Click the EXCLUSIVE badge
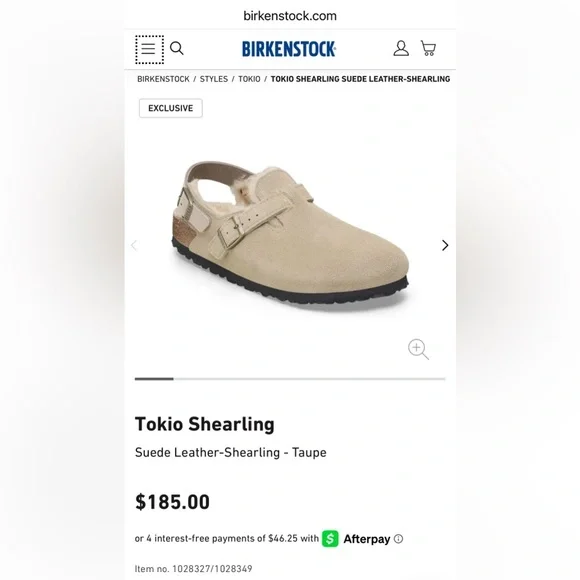The image size is (580, 580). pos(171,108)
